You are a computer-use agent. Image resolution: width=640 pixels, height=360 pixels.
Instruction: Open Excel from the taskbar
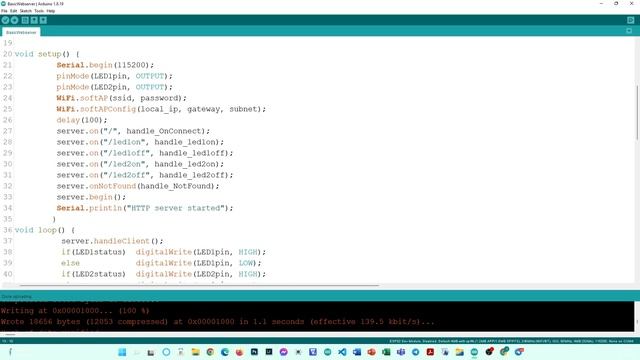(x=386, y=352)
